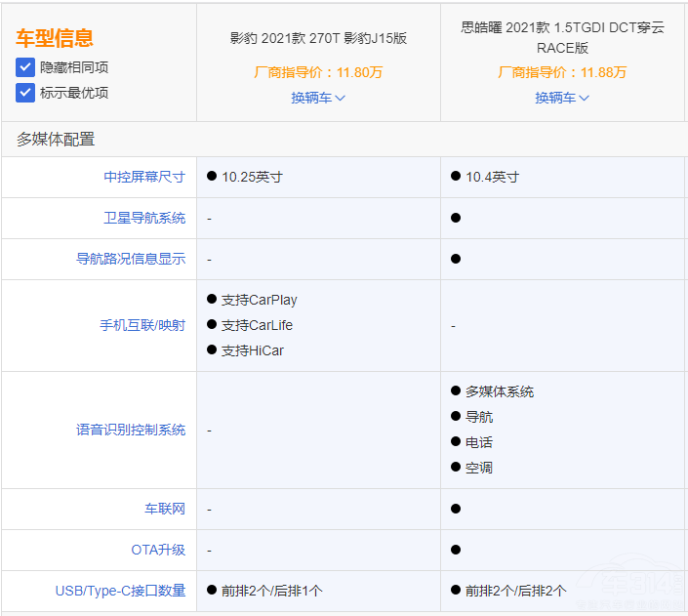Click the 卫星导航系统 parameter link

pos(144,218)
